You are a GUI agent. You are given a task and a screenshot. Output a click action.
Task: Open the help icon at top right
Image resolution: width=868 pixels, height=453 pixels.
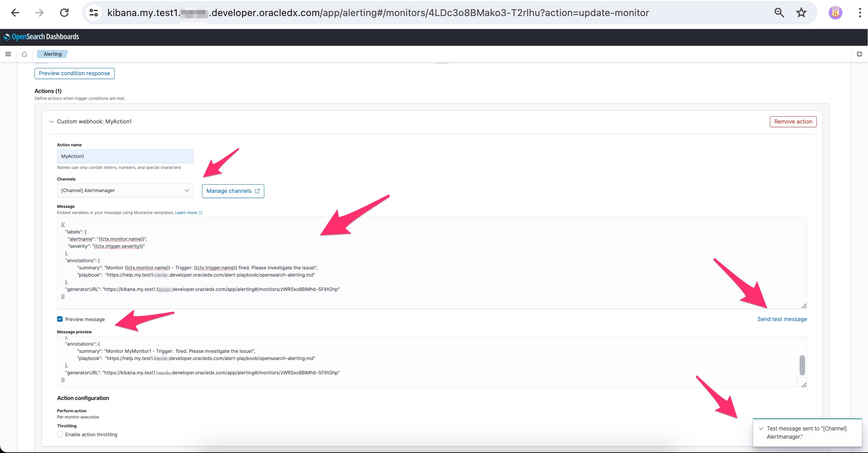(x=859, y=54)
